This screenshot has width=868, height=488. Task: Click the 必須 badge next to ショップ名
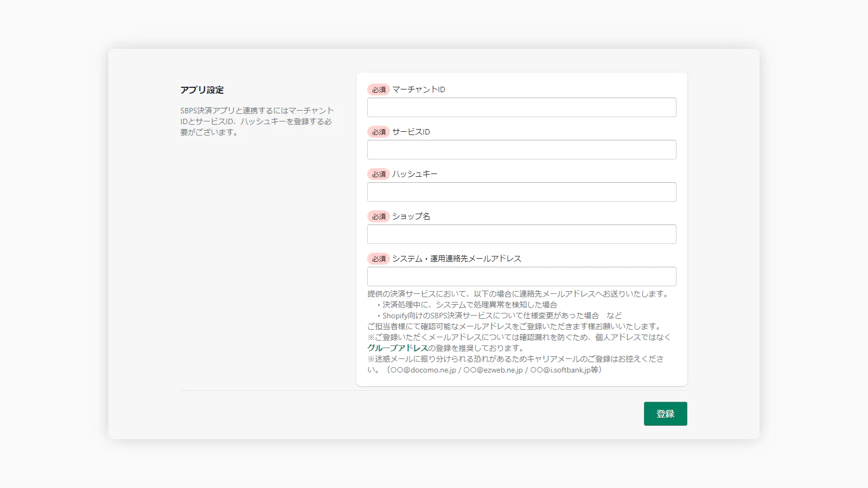pos(378,216)
